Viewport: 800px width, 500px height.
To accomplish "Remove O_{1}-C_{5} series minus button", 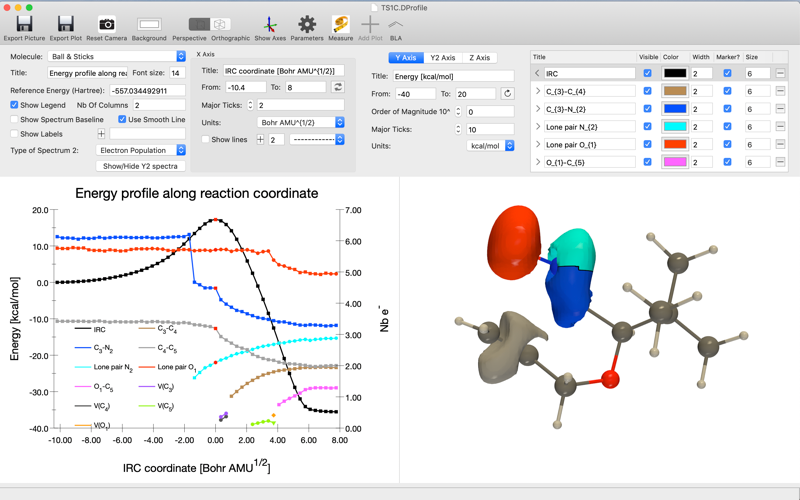I will 780,162.
